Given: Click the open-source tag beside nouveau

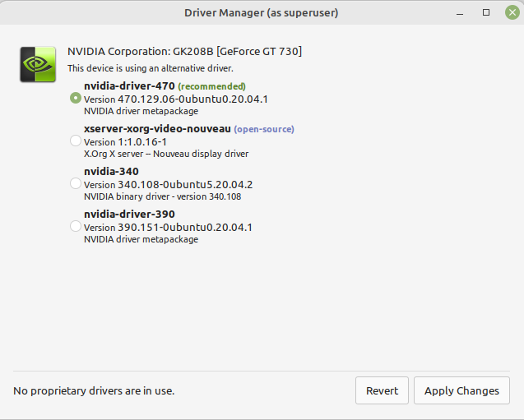Looking at the screenshot, I should pos(264,129).
